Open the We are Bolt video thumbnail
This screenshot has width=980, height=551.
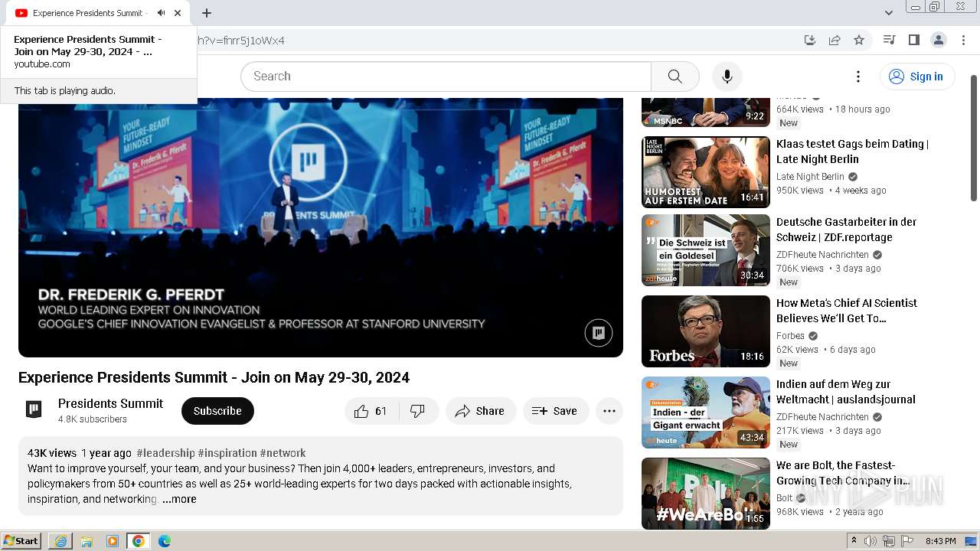705,494
